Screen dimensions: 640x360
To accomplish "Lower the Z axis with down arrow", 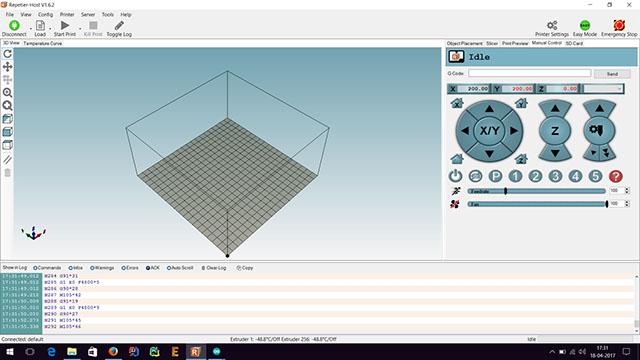I will point(555,153).
